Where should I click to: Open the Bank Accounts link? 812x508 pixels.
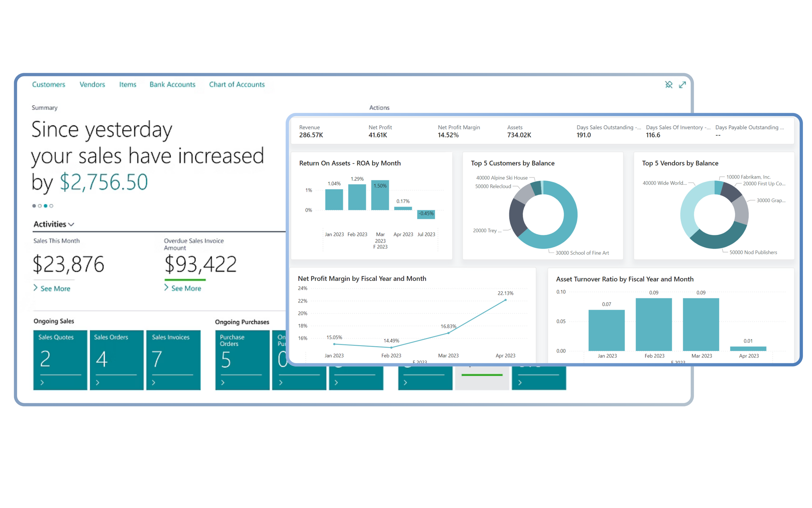pos(172,84)
